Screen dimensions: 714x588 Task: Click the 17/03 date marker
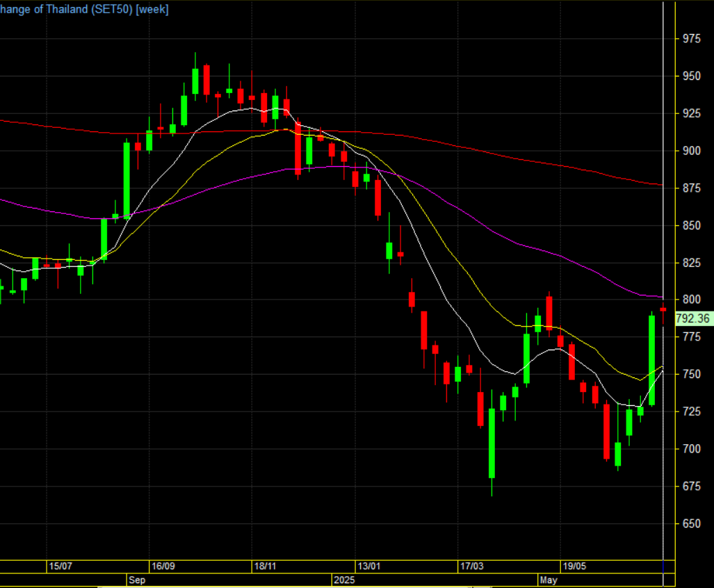coord(472,566)
